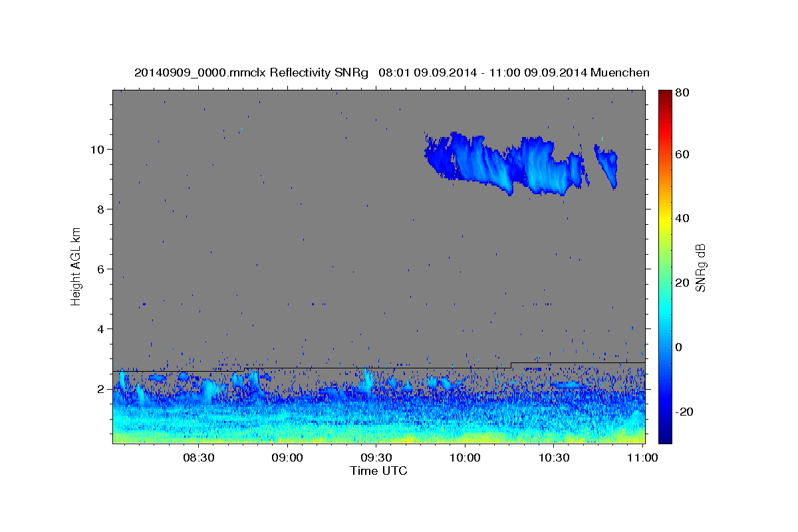Click the 09:00 time tick label
Image resolution: width=798 pixels, height=532 pixels.
287,458
